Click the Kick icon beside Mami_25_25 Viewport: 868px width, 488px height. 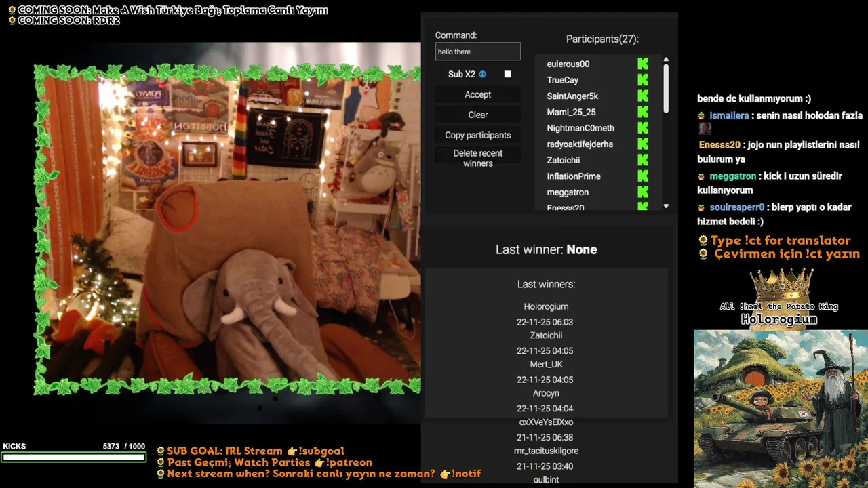click(x=643, y=112)
